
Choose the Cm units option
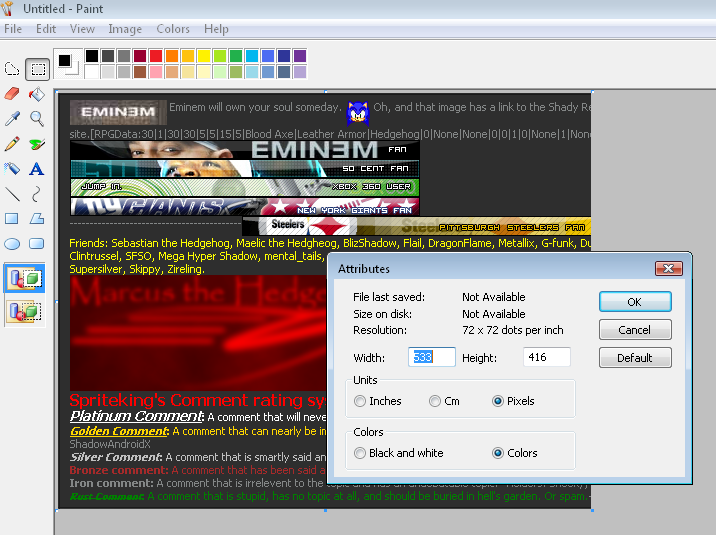click(x=435, y=401)
